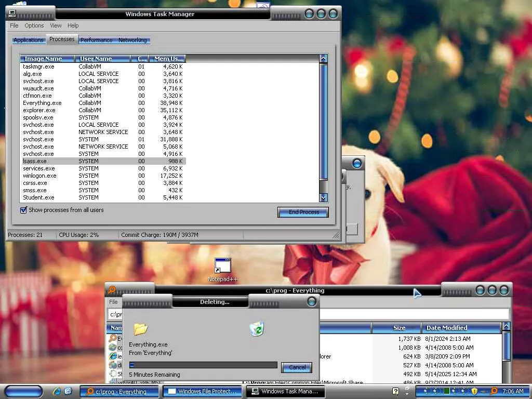Select the services.exe process row

click(103, 168)
